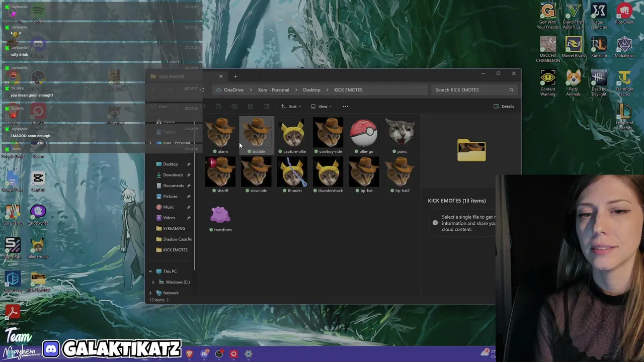The width and height of the screenshot is (644, 362).
Task: Open the STREAMING folder in sidebar
Action: pyautogui.click(x=174, y=228)
